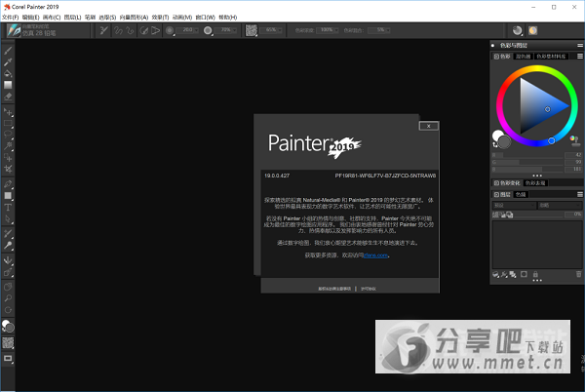Click the hyperlink in the about dialog
The height and width of the screenshot is (392, 585).
point(375,255)
